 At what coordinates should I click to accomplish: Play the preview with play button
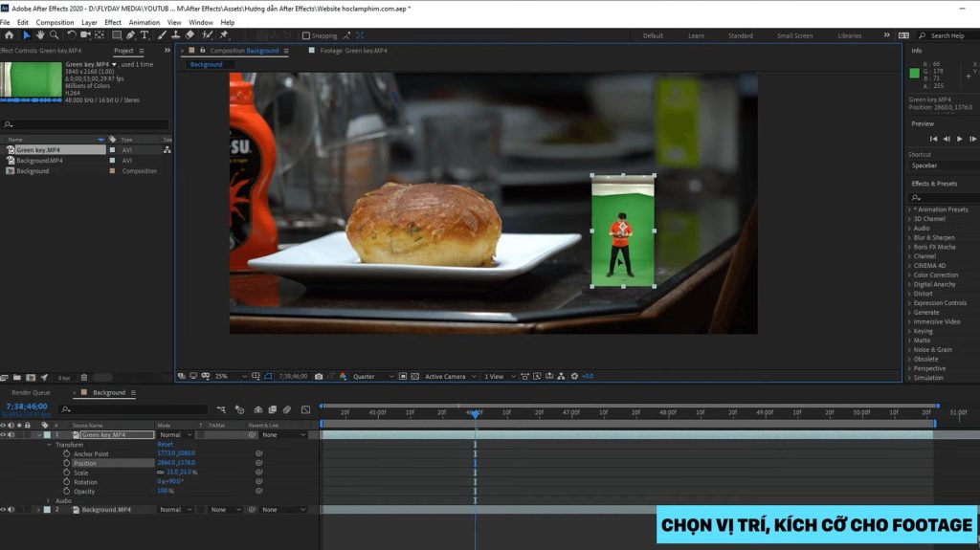tap(959, 139)
